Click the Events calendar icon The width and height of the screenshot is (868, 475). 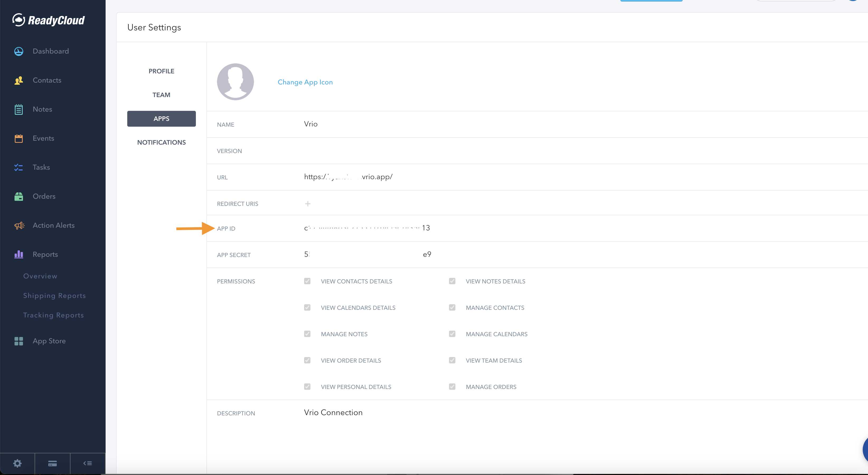tap(19, 139)
